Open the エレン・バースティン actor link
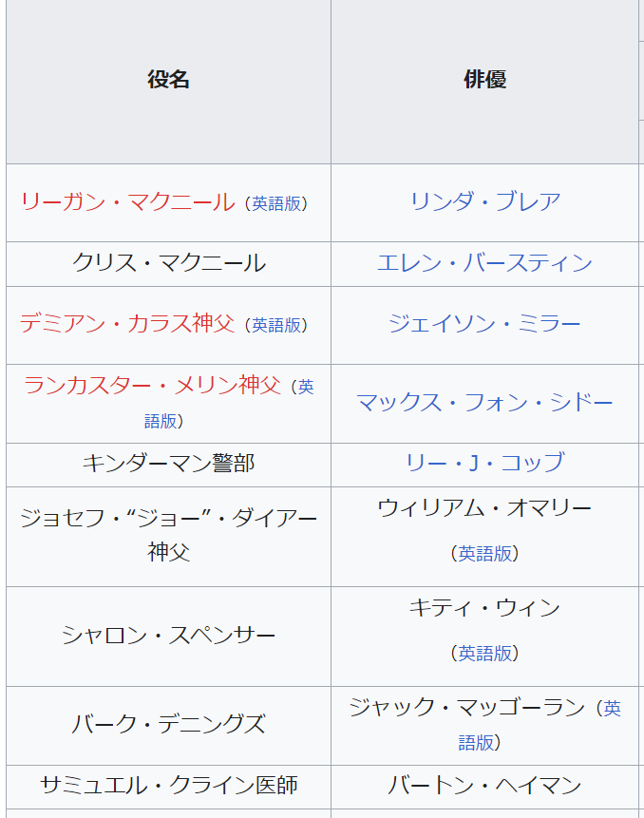The height and width of the screenshot is (818, 644). 484,263
